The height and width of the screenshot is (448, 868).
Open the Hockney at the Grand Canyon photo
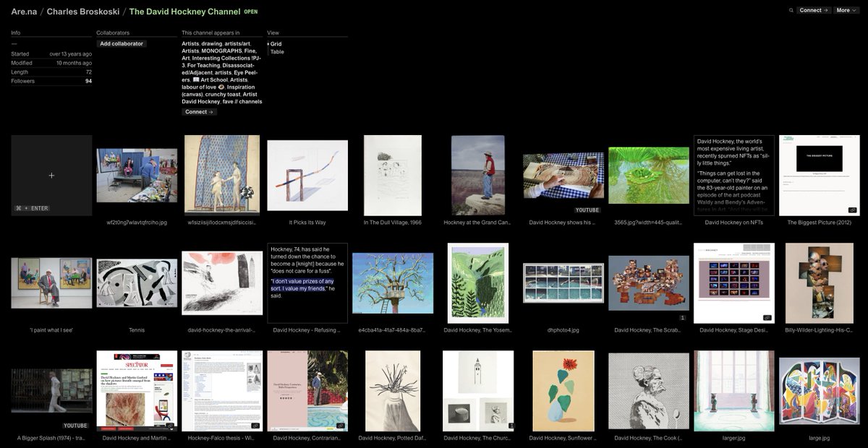coord(478,176)
